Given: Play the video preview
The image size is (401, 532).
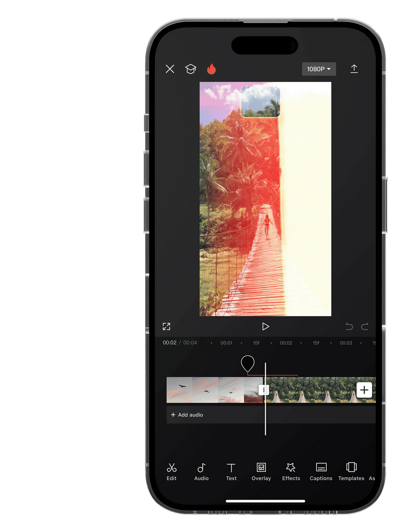Looking at the screenshot, I should (265, 327).
